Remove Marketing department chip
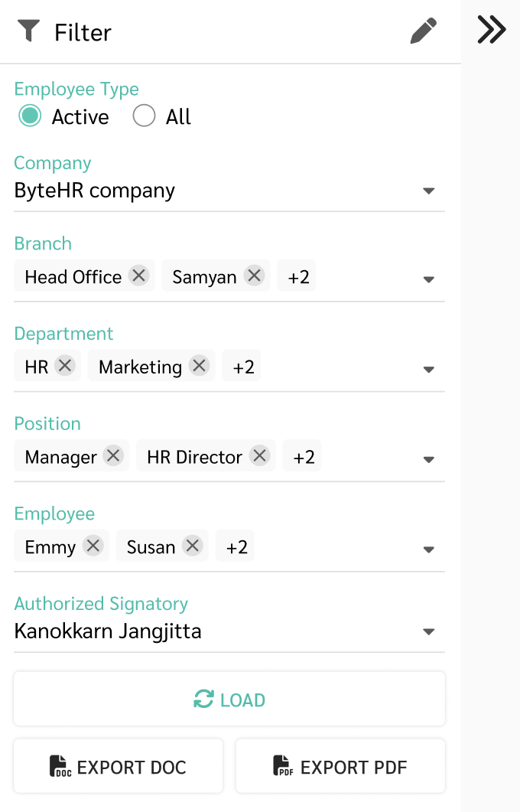Viewport: 520px width, 812px height. point(199,366)
